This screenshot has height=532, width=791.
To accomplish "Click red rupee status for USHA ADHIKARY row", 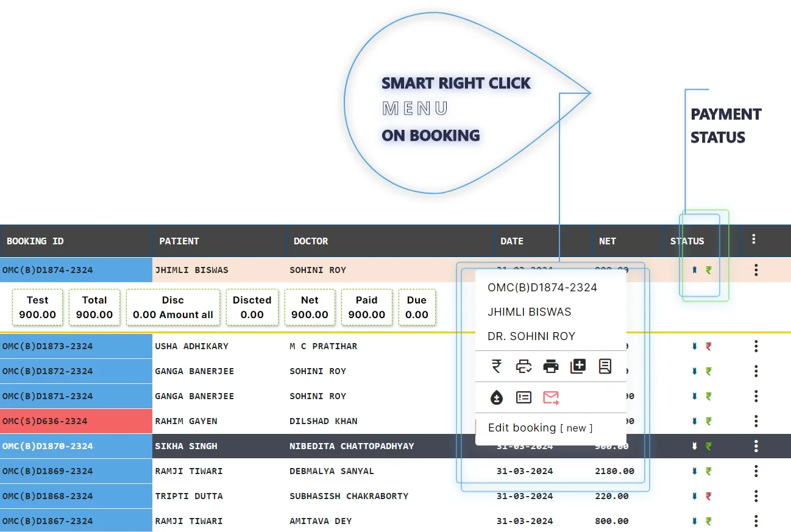I will click(709, 346).
